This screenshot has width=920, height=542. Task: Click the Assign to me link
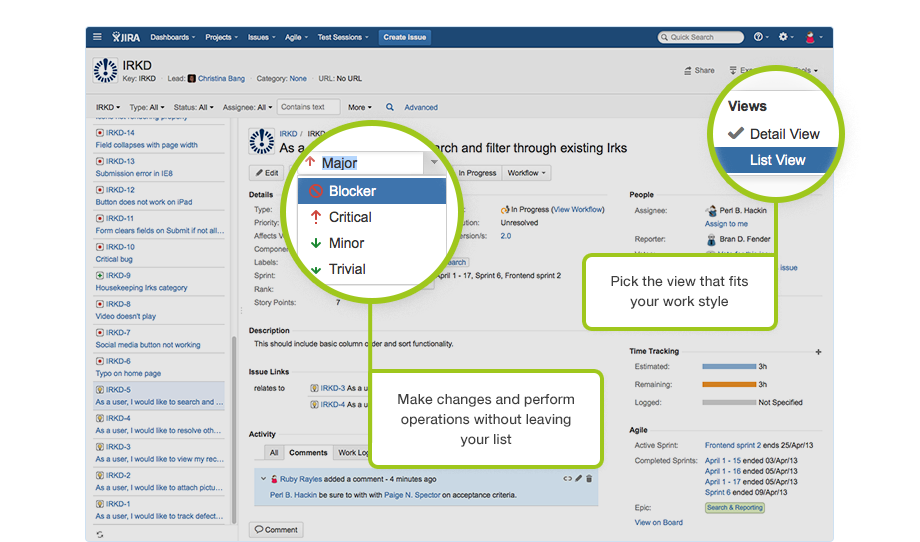[726, 224]
